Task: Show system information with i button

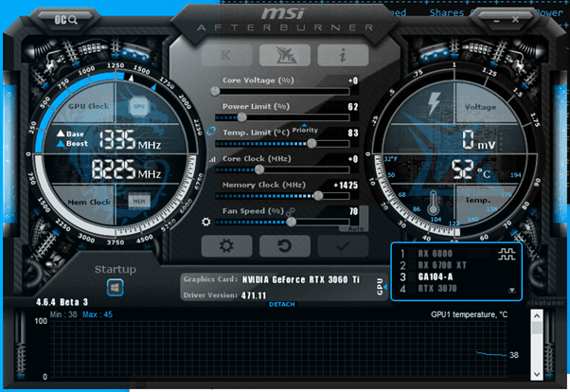Action: [x=343, y=55]
